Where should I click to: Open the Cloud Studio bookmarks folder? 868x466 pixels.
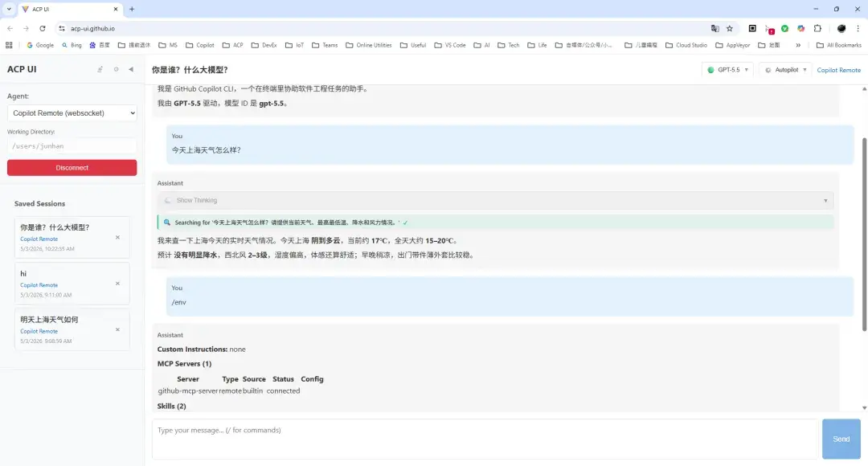[686, 45]
